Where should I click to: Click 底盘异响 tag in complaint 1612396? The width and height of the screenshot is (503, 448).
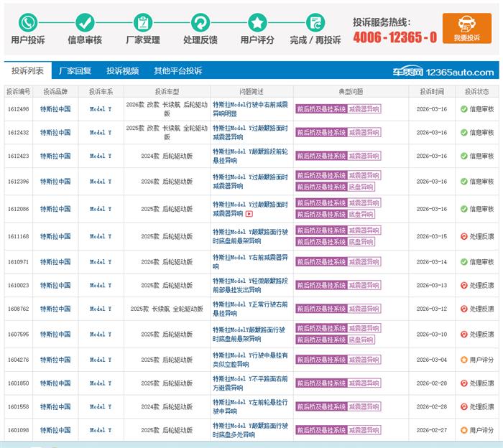point(361,187)
